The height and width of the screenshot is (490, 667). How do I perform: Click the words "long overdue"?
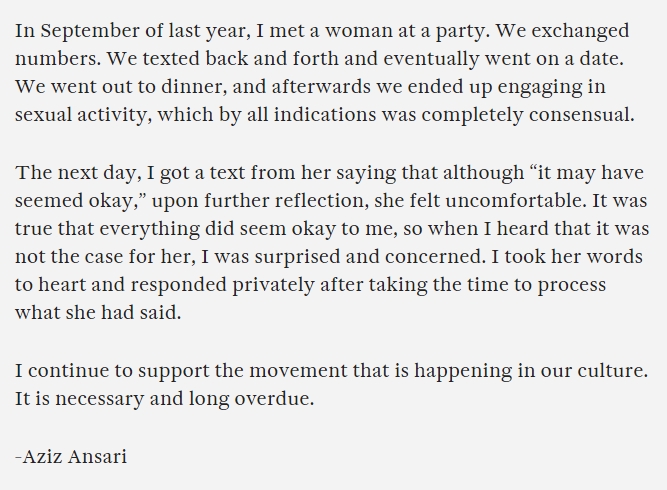(x=250, y=399)
